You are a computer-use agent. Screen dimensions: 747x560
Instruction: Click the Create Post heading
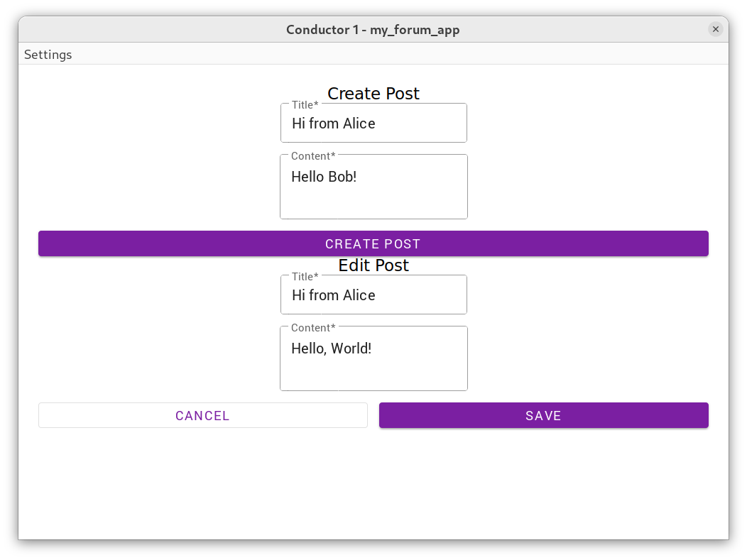(x=373, y=94)
